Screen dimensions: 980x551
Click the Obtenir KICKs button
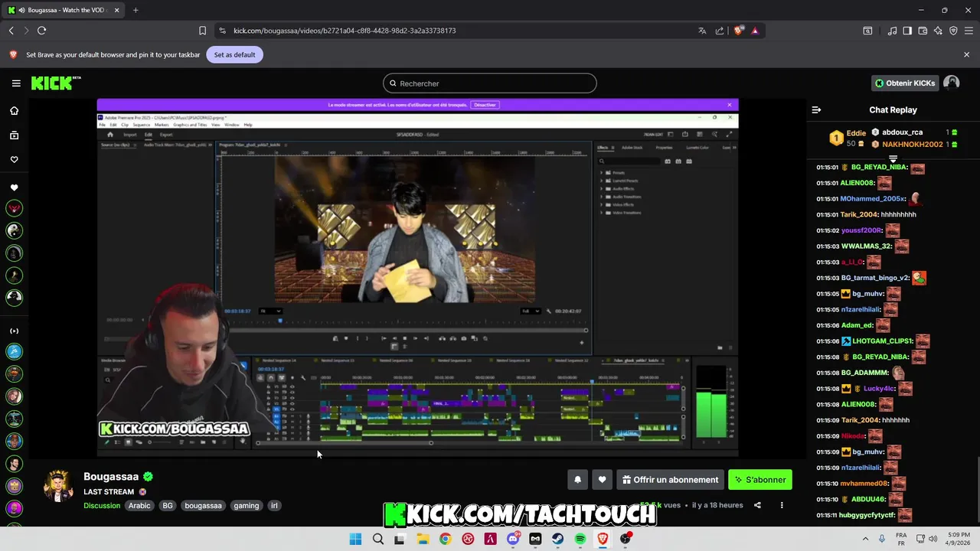point(905,83)
